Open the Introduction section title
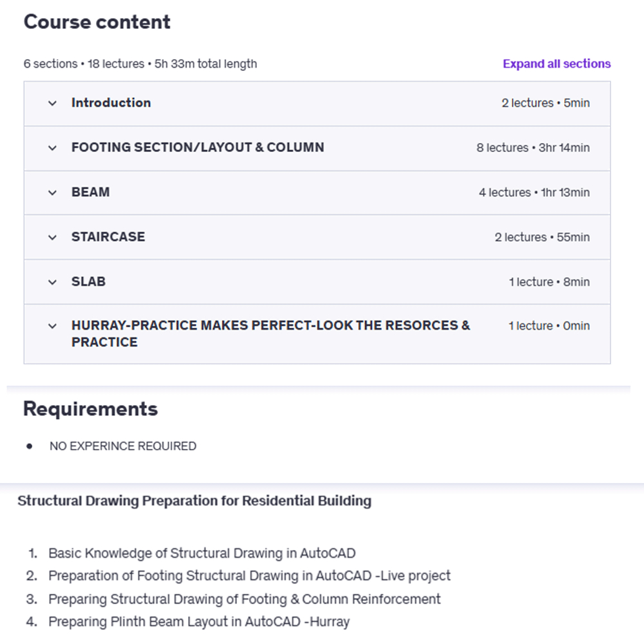Screen dimensions: 644x644 [111, 103]
